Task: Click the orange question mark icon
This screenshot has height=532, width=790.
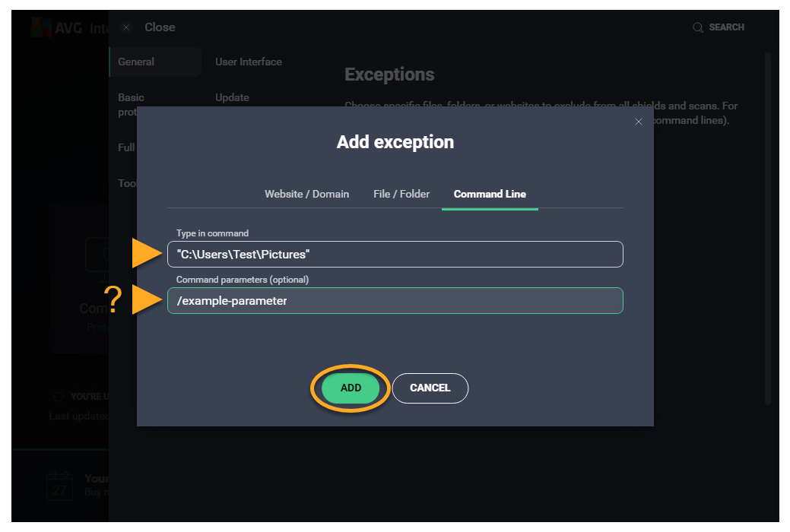Action: pos(113,301)
